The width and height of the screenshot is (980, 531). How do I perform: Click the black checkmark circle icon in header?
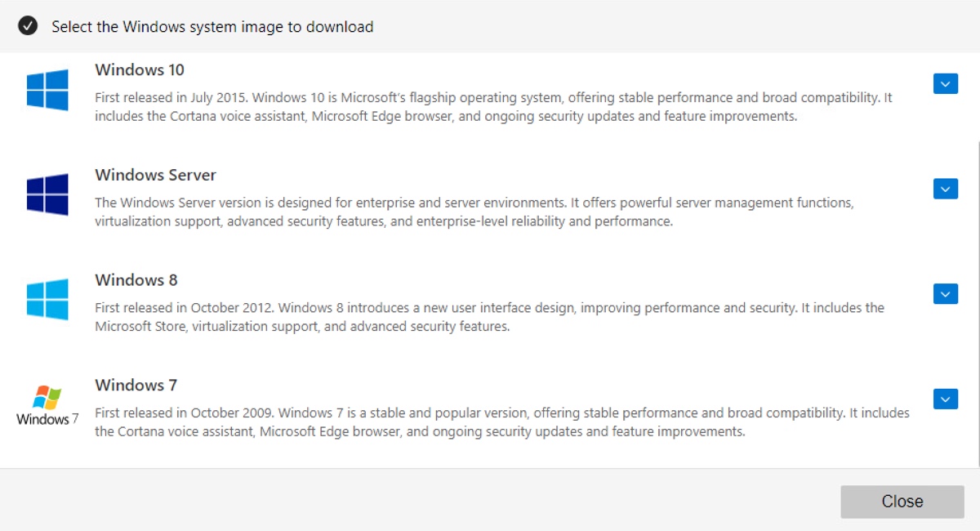pyautogui.click(x=27, y=26)
